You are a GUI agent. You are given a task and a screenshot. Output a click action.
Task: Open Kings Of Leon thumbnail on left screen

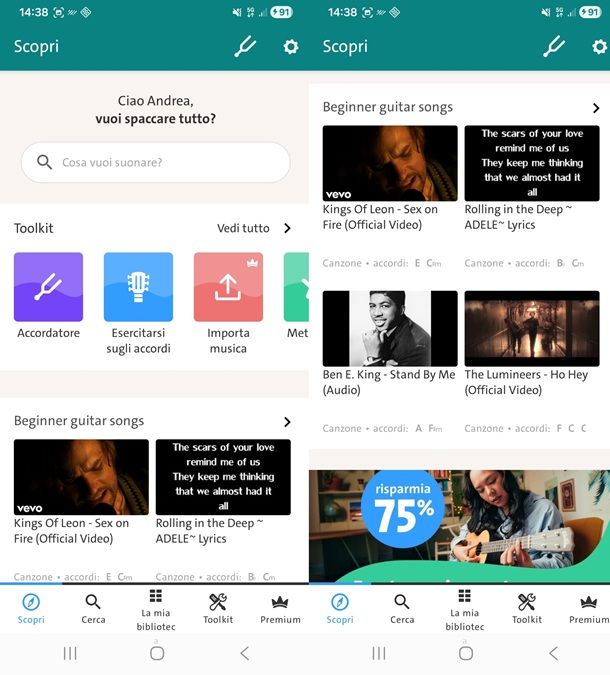point(81,477)
